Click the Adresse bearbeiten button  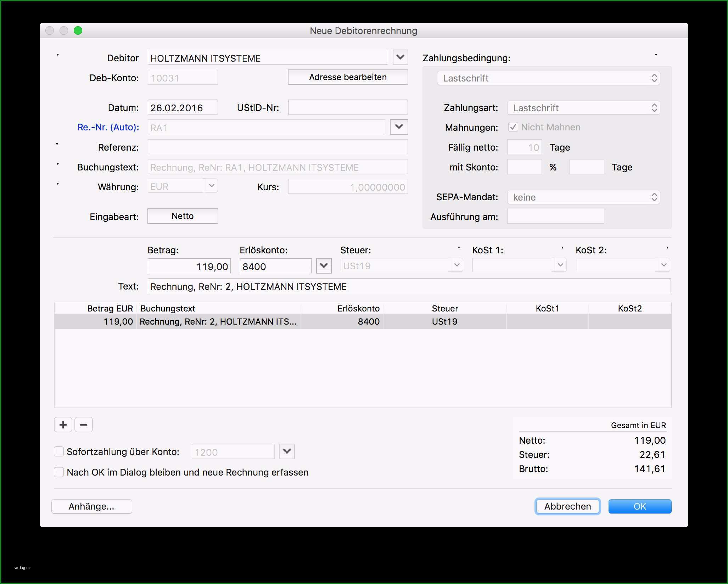[x=348, y=77]
